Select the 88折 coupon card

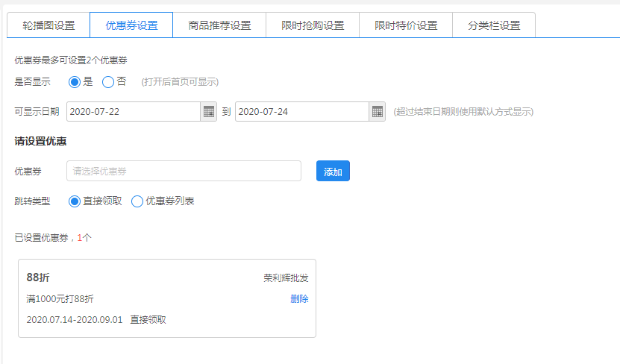click(x=167, y=298)
